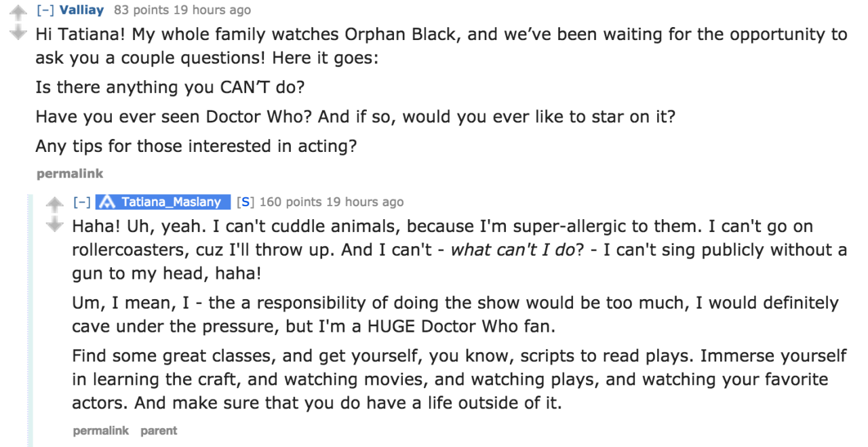Open permalink for Valliay's comment

69,174
